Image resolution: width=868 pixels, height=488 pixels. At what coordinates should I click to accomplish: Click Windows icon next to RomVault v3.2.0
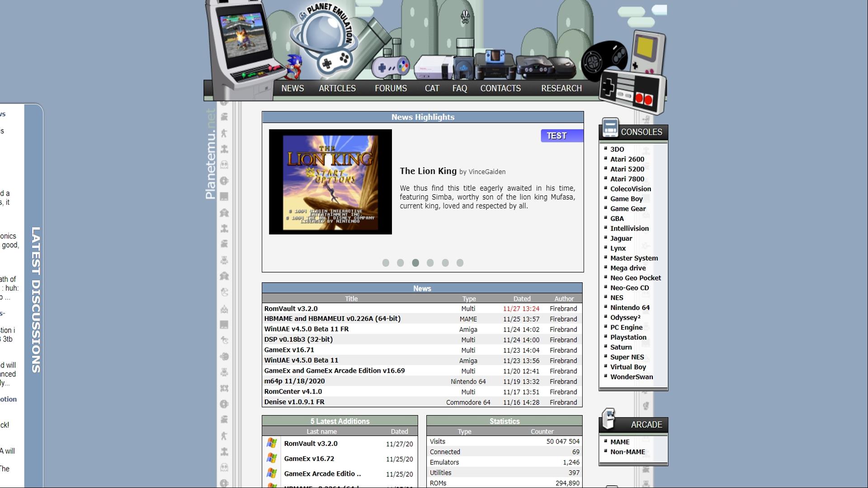pos(272,443)
